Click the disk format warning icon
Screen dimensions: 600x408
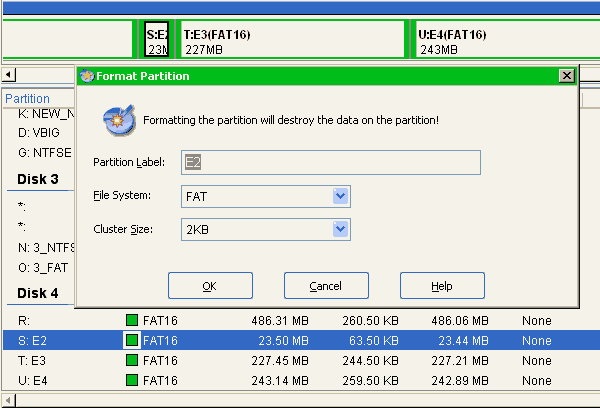point(119,120)
